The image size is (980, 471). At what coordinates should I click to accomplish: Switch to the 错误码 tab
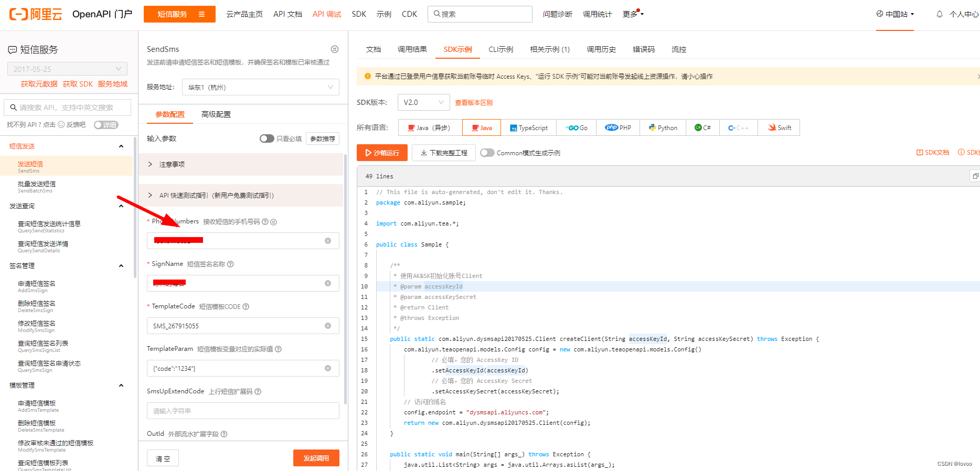pos(644,49)
